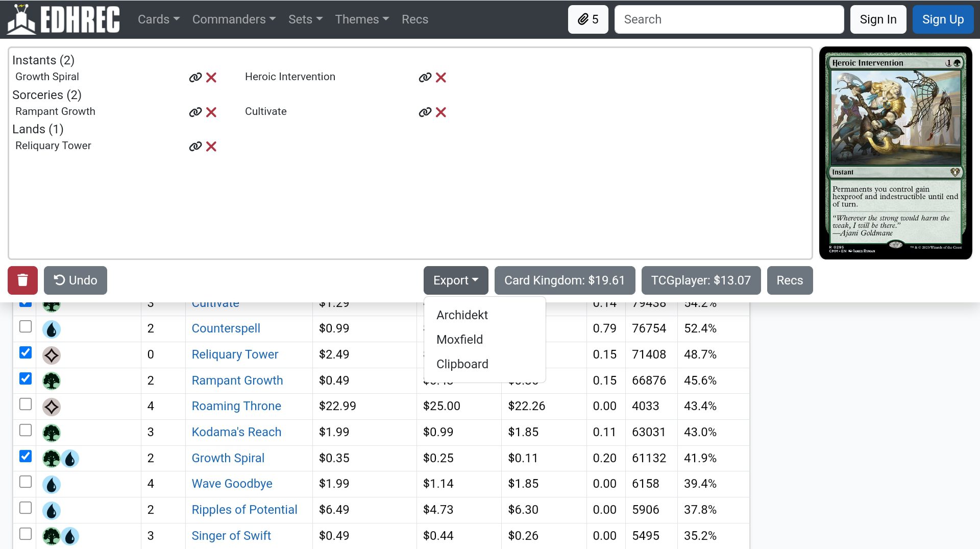Check the Counterspell row checkbox
Viewport: 980px width, 549px height.
tap(26, 327)
